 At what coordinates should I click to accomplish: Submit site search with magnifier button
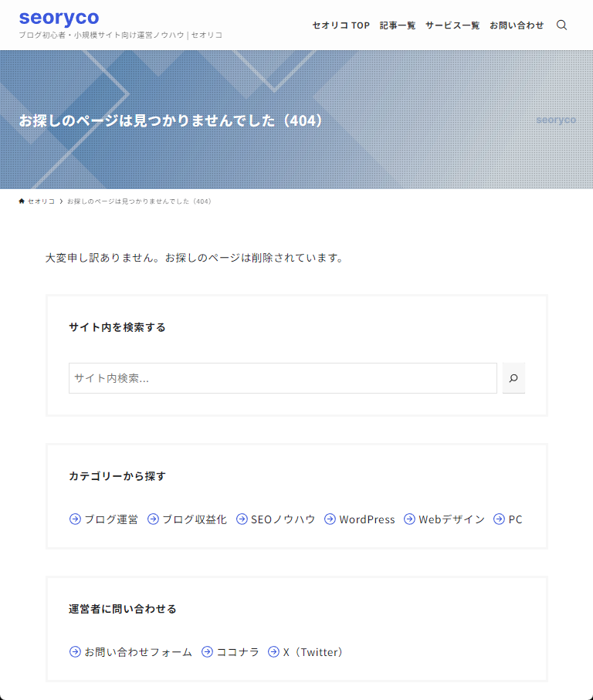[x=513, y=378]
